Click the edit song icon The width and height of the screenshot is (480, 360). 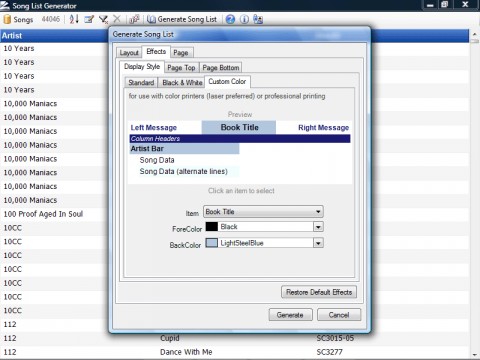[89, 19]
